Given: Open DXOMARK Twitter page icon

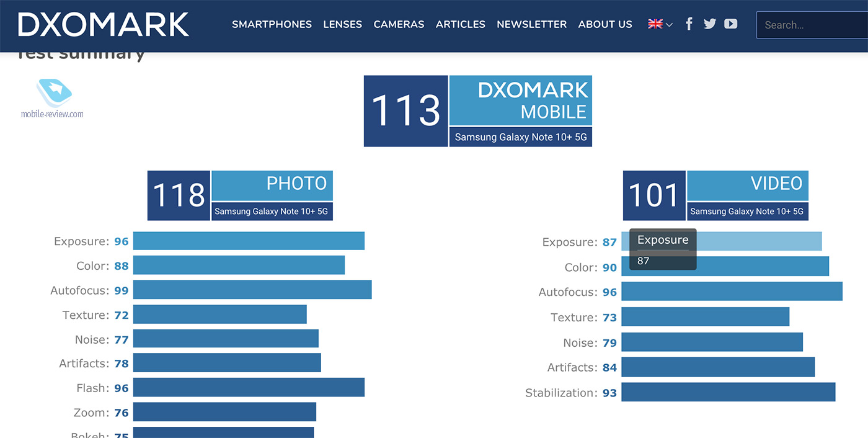Looking at the screenshot, I should click(710, 24).
